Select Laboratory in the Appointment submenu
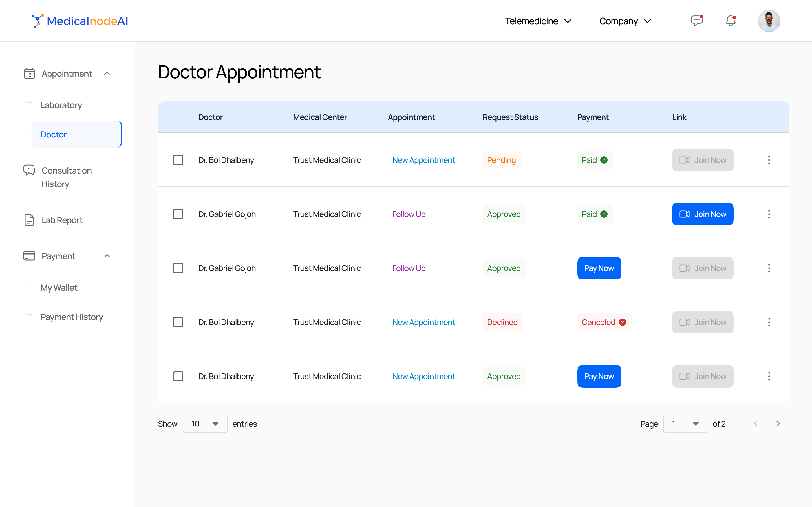The height and width of the screenshot is (507, 812). point(61,105)
